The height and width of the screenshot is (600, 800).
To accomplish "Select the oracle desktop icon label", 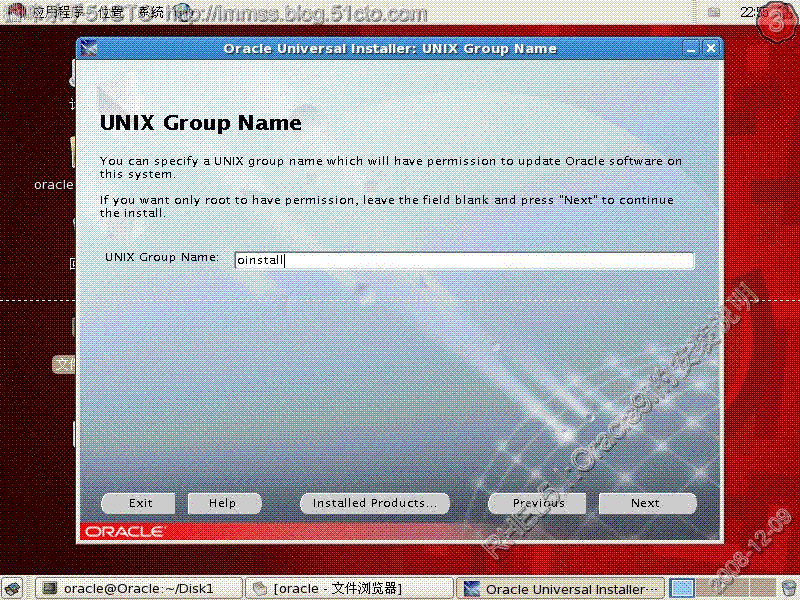I will (x=54, y=184).
